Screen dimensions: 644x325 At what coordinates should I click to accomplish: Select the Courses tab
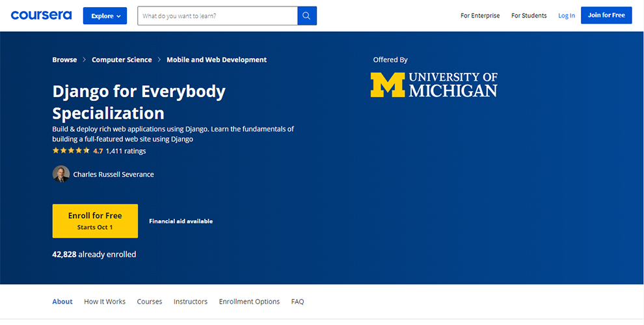click(150, 302)
